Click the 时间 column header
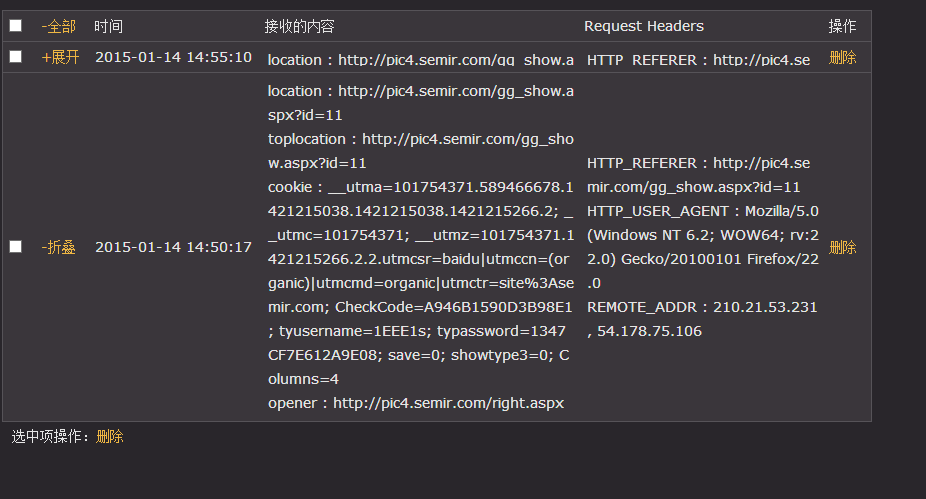 coord(108,26)
